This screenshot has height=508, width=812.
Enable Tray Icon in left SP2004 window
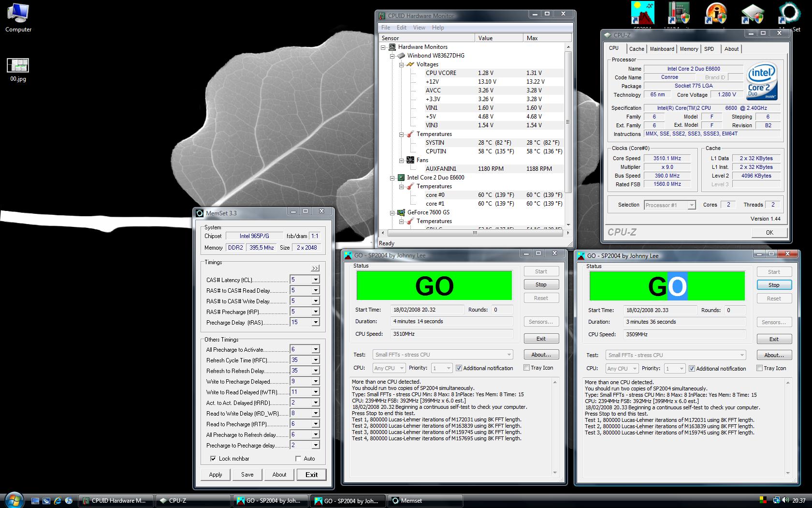[x=526, y=368]
